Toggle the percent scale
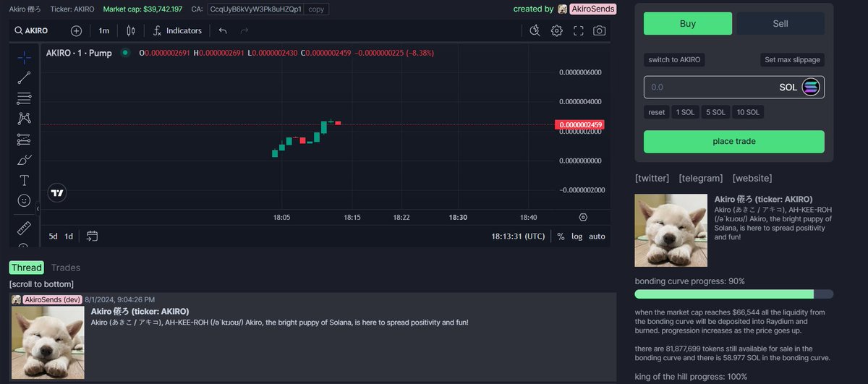Image resolution: width=868 pixels, height=384 pixels. pos(561,236)
